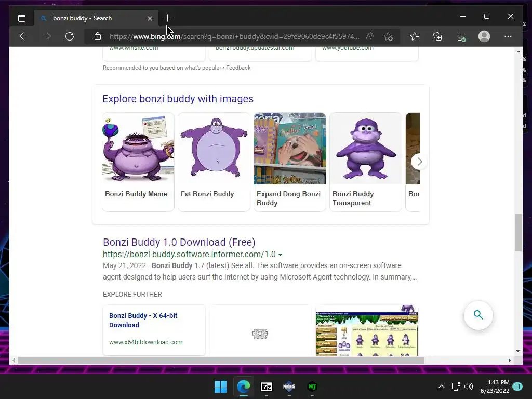Click the scroll right arrow
This screenshot has height=399, width=532.
[509, 361]
